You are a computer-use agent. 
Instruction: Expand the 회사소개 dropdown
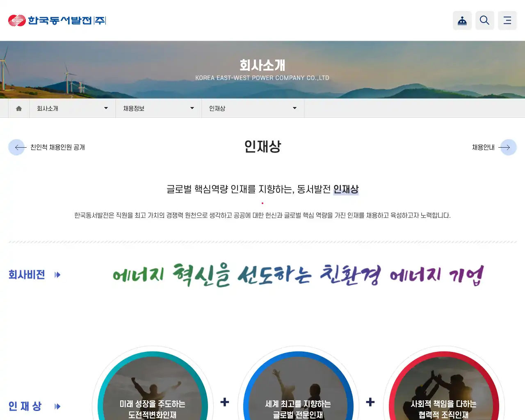(x=106, y=108)
